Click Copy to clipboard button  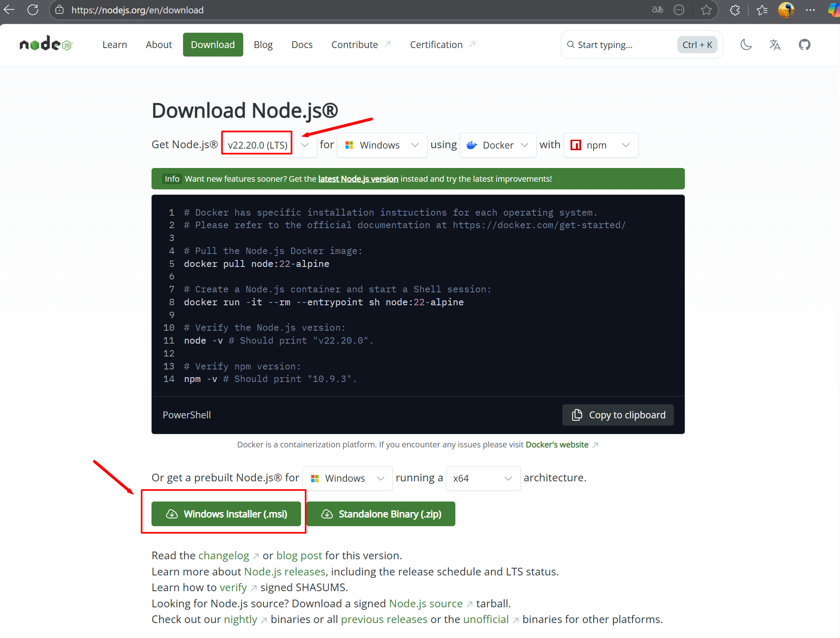618,415
